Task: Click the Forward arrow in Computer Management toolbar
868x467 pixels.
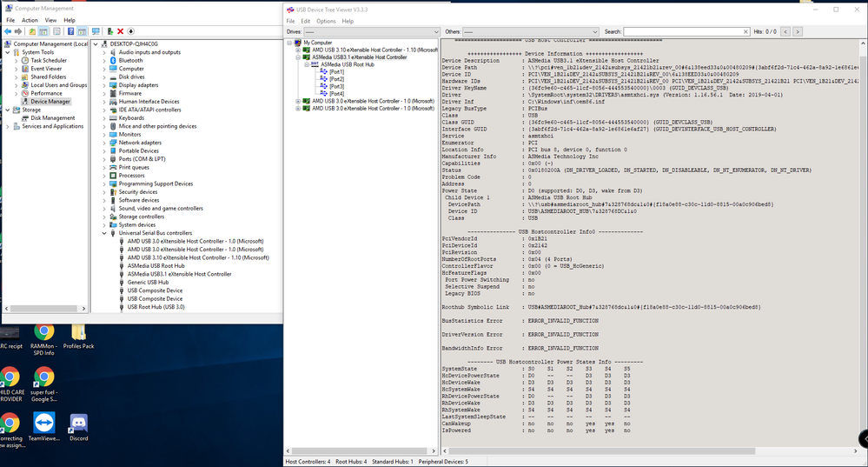Action: [17, 31]
